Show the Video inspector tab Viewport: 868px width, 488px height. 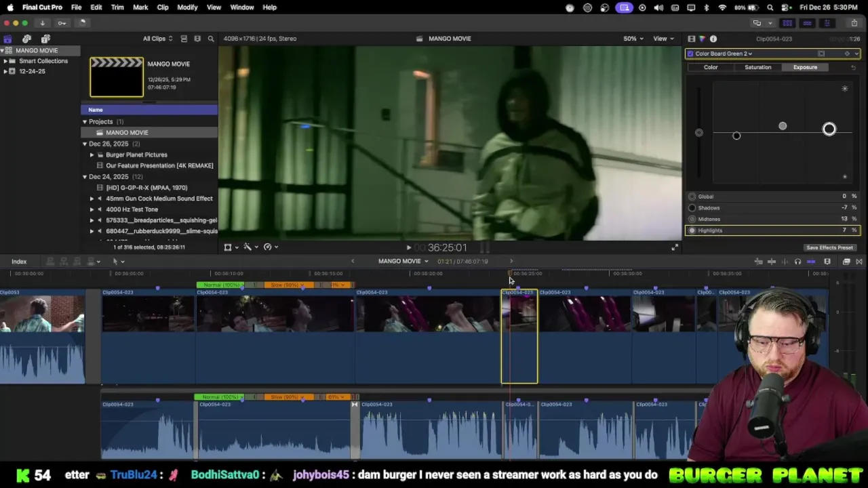click(691, 39)
